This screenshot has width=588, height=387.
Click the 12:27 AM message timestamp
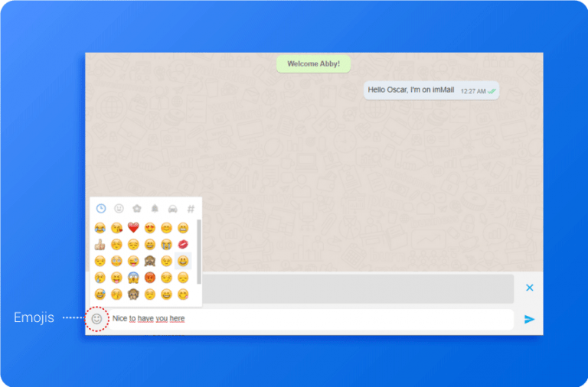(x=473, y=92)
